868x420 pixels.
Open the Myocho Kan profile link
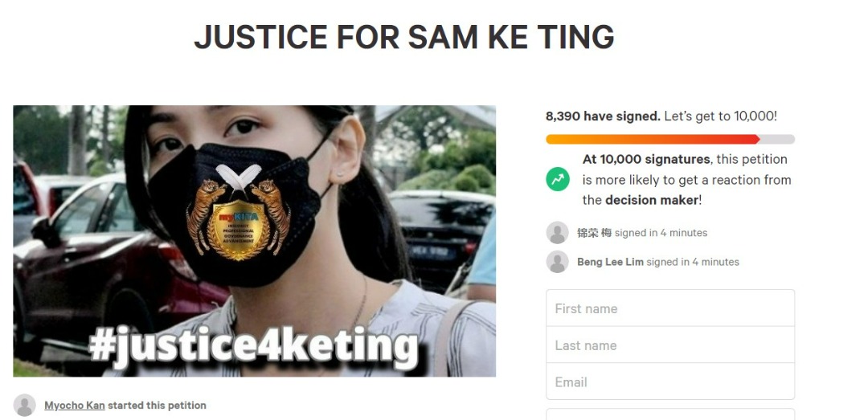[75, 405]
